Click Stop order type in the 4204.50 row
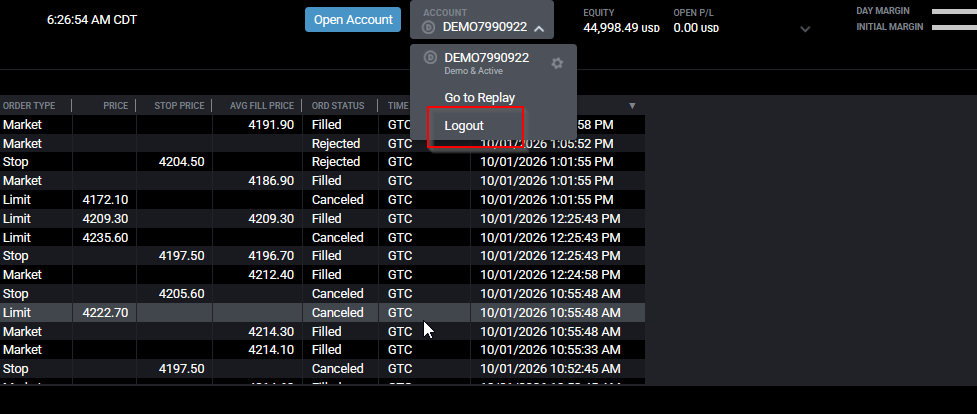The image size is (977, 414). [x=16, y=161]
